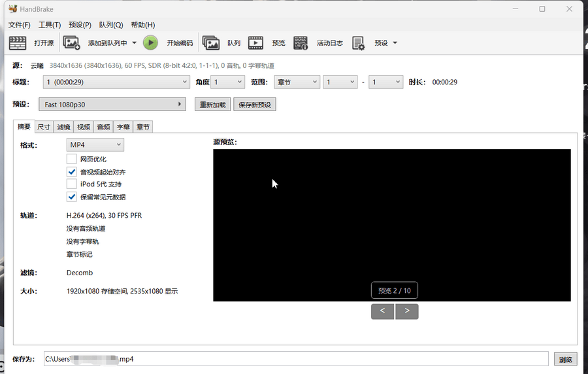Expand the 章节 range type dropdown
This screenshot has height=374, width=588.
pyautogui.click(x=296, y=82)
